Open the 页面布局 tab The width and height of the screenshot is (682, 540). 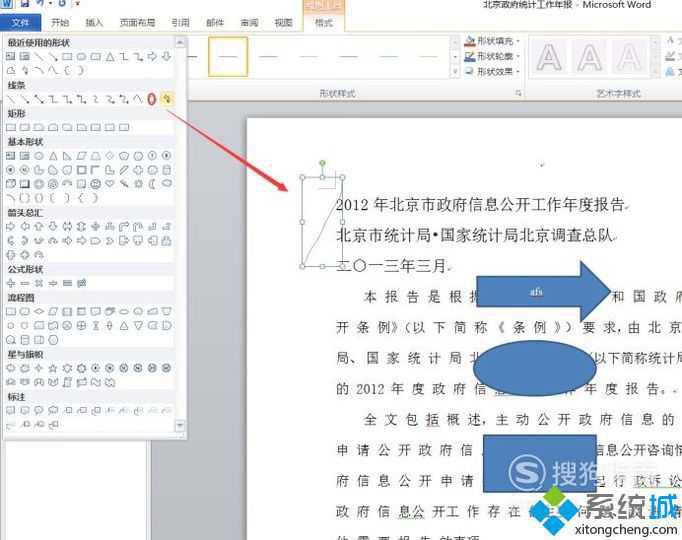[x=137, y=23]
